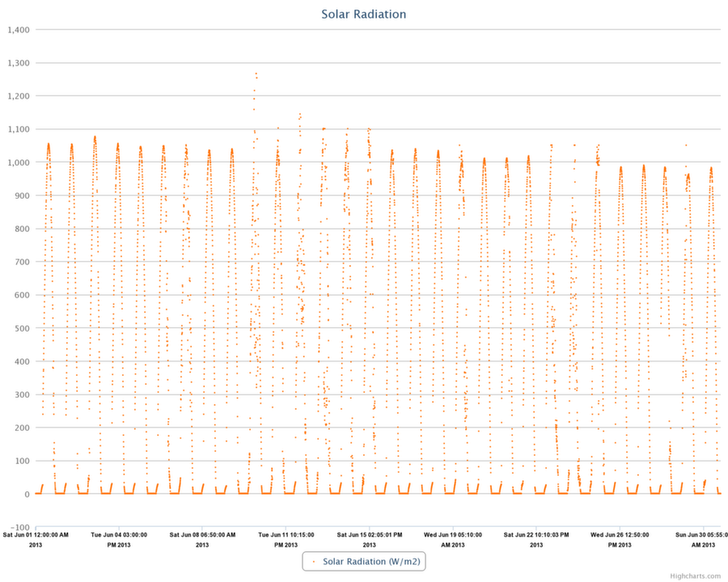Click the 500 y-axis label
Viewport: 728px width, 582px height.
(x=22, y=329)
